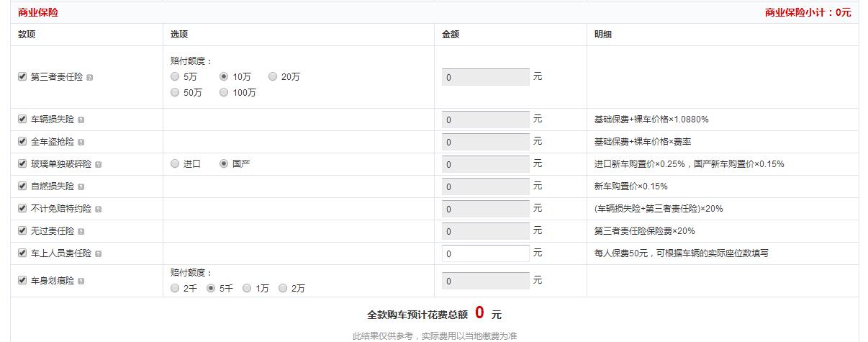Click help icon beside 无过责任险
The height and width of the screenshot is (342, 868).
coord(81,232)
